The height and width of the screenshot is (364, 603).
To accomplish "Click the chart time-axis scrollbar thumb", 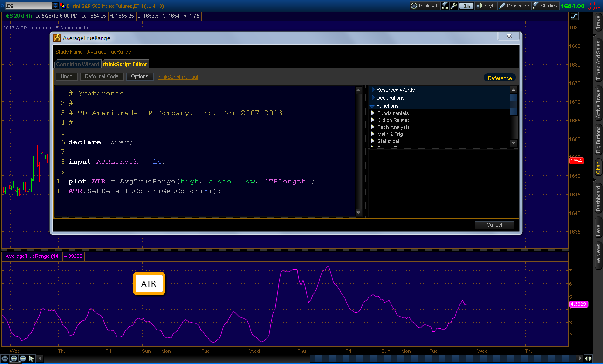I will point(443,358).
